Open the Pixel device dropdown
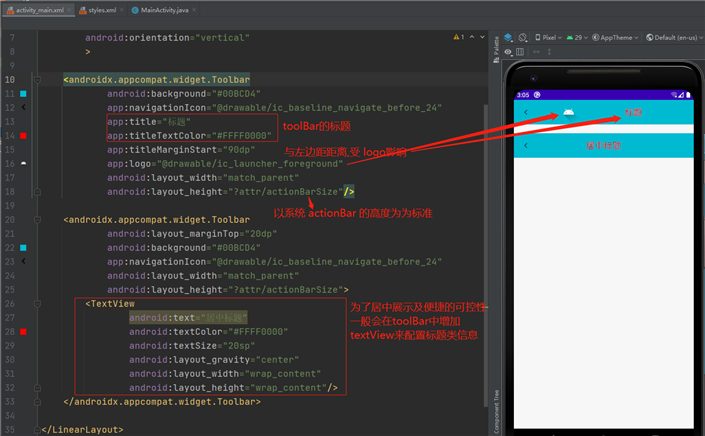This screenshot has width=705, height=436. (x=548, y=38)
